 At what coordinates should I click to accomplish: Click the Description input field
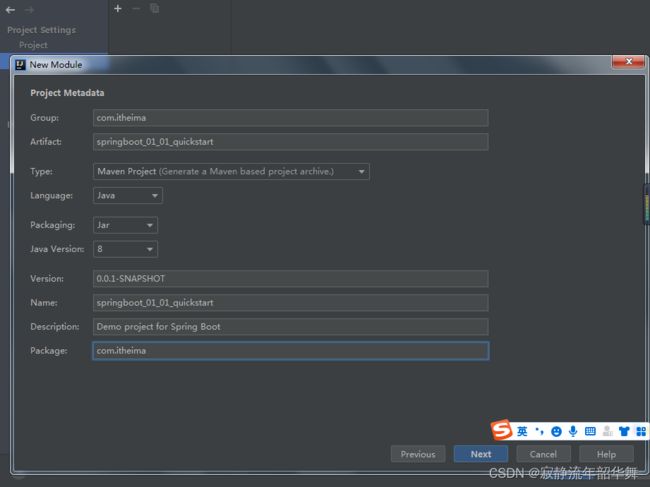point(291,327)
